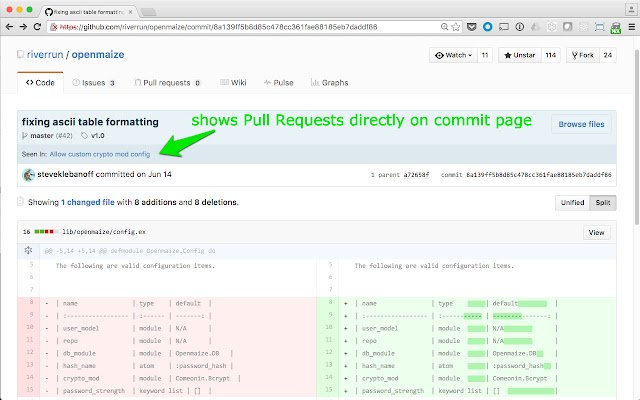Open the master branch link
The height and width of the screenshot is (400, 640).
pyautogui.click(x=42, y=136)
